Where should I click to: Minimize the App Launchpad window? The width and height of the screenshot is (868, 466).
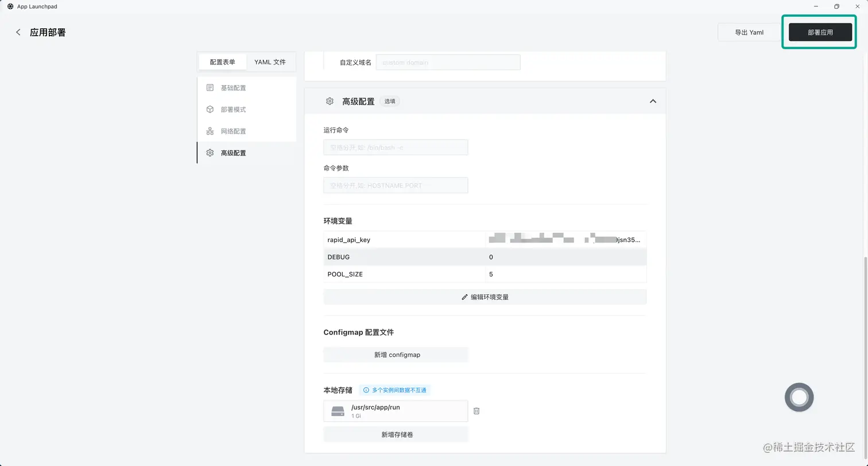(x=816, y=6)
